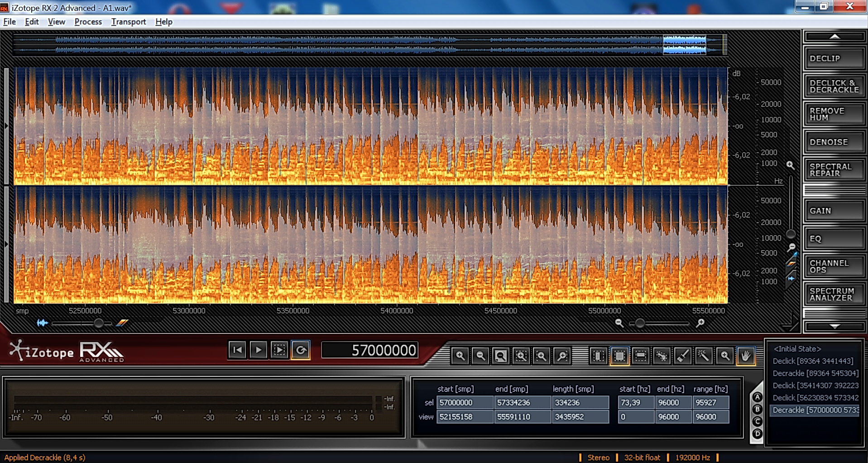Toggle loop playback

[301, 350]
